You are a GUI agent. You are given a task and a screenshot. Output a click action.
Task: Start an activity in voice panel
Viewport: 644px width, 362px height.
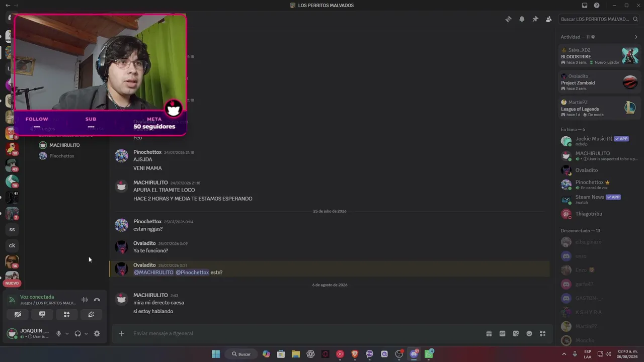(x=66, y=314)
